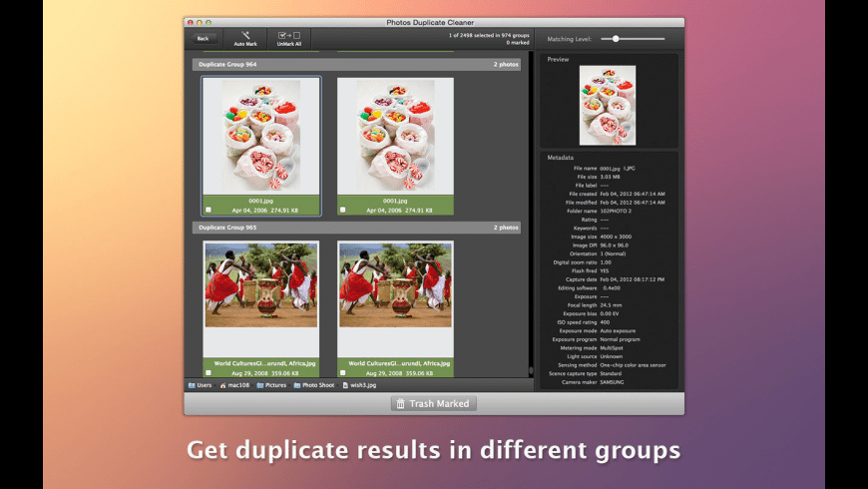Click Light source value 'Unknown'

pyautogui.click(x=612, y=356)
